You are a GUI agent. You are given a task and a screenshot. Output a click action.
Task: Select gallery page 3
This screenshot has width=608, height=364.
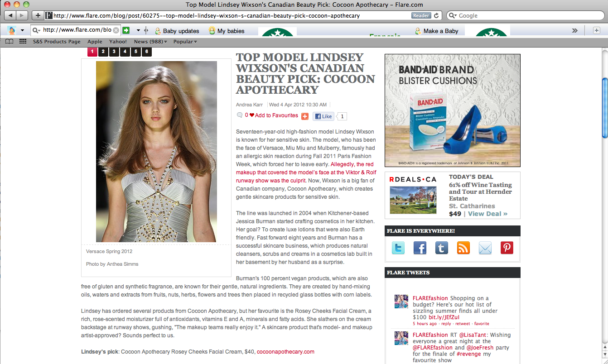(x=114, y=52)
